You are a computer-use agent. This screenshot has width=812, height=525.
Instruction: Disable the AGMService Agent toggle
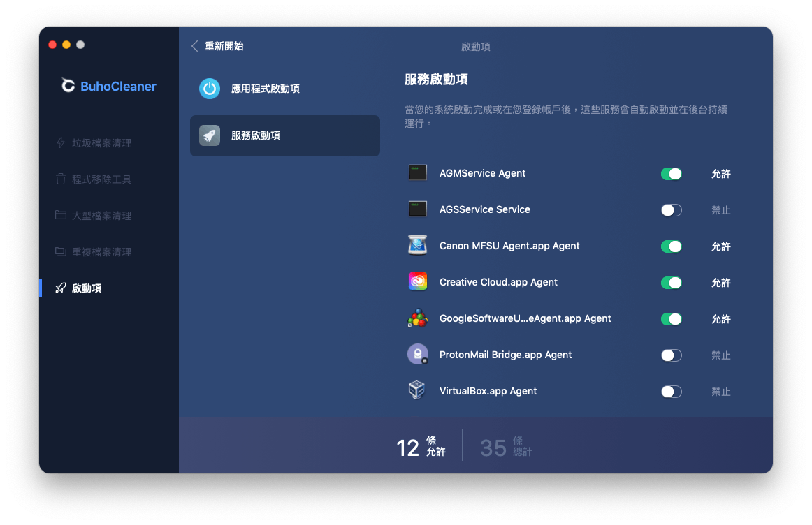[671, 174]
